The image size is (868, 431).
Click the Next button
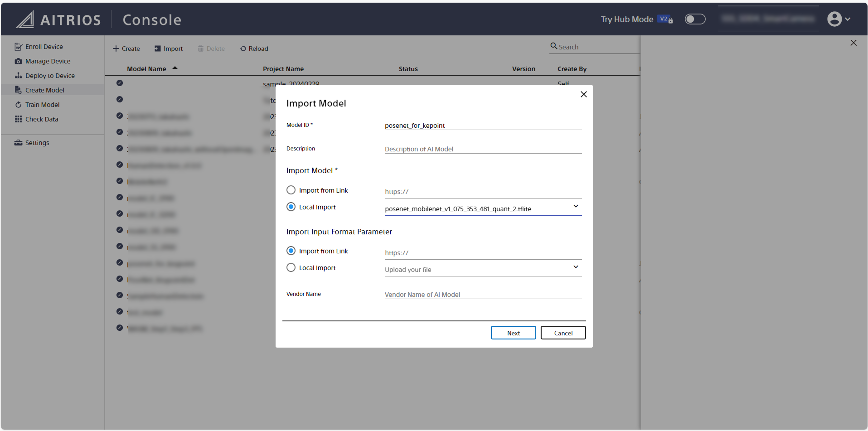coord(513,333)
